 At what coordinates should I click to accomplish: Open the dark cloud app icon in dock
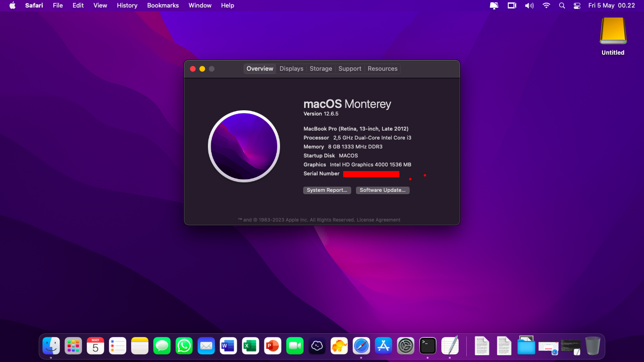317,346
